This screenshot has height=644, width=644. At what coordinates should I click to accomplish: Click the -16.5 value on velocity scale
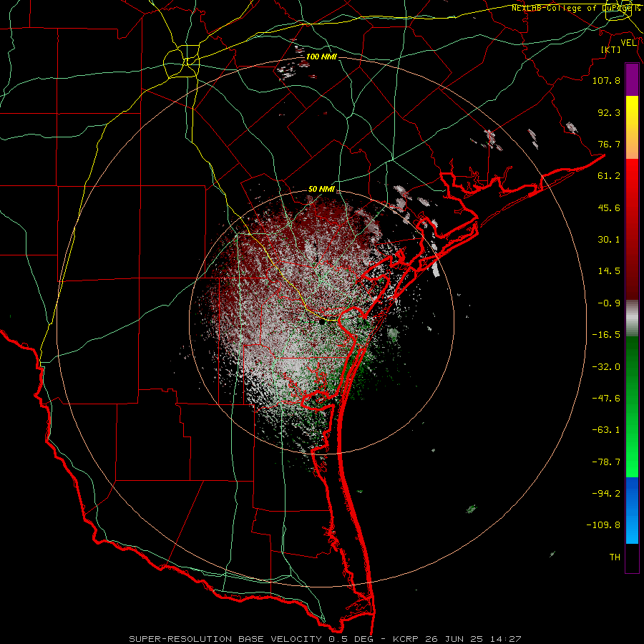point(606,335)
